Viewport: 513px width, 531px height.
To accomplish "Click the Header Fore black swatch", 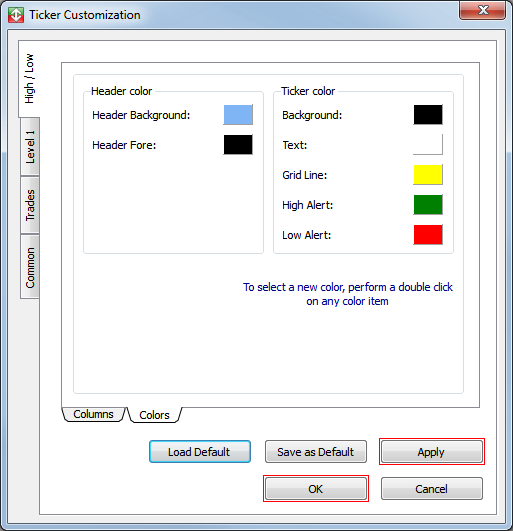I will coord(238,145).
